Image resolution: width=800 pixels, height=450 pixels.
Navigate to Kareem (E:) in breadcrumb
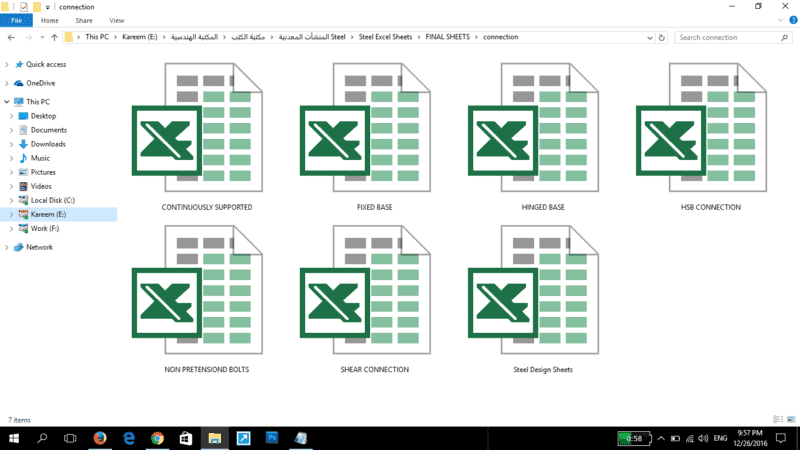click(x=140, y=37)
